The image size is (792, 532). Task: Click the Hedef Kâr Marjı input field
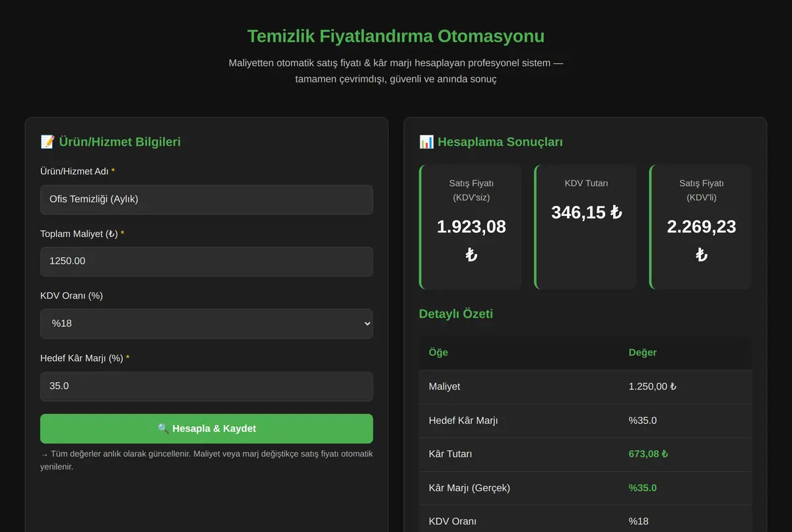point(207,386)
